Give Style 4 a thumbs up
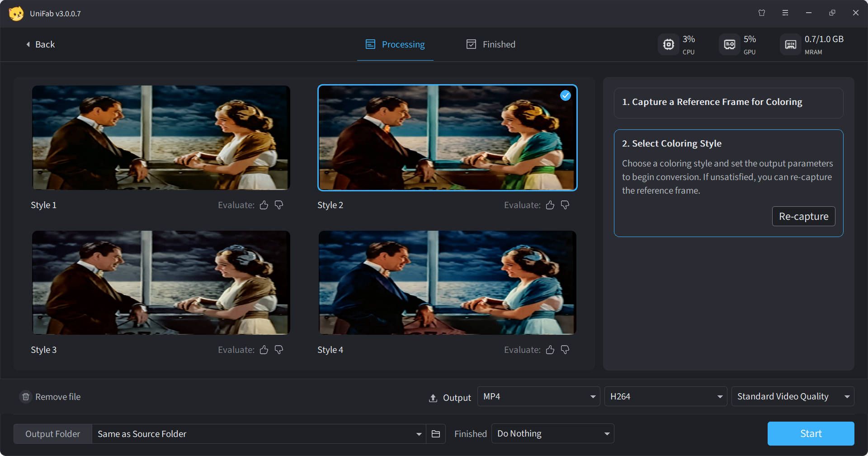 tap(550, 350)
